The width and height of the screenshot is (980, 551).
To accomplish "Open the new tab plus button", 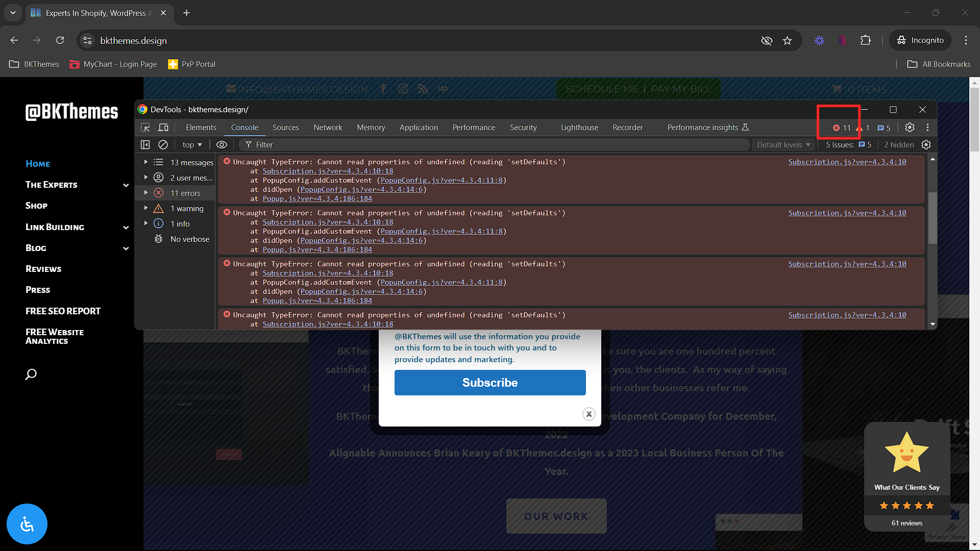I will (187, 13).
